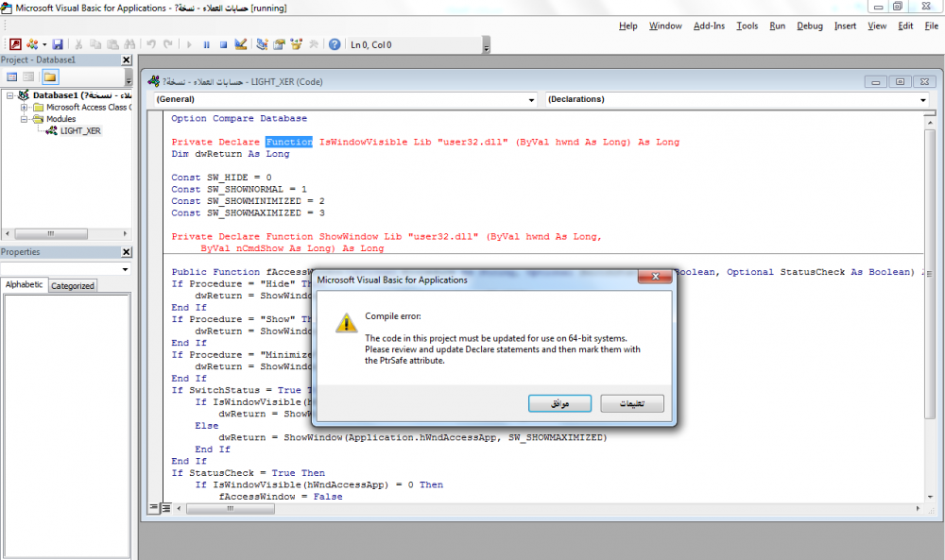Open the Properties Window toolbar icon
The width and height of the screenshot is (945, 560).
tap(279, 44)
